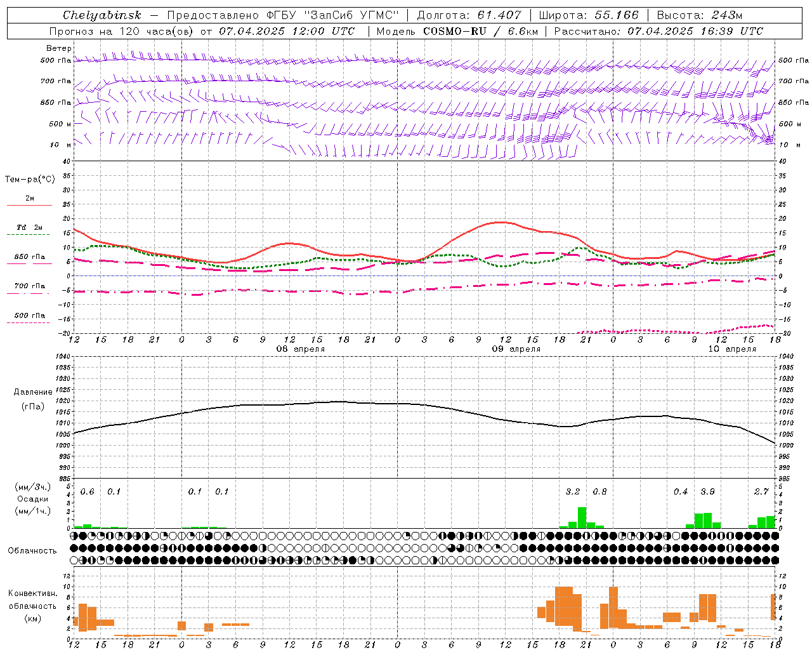Screen dimensions: 812x650
Task: Click the '500 гПа' entry in the temperature legend
Action: click(30, 315)
